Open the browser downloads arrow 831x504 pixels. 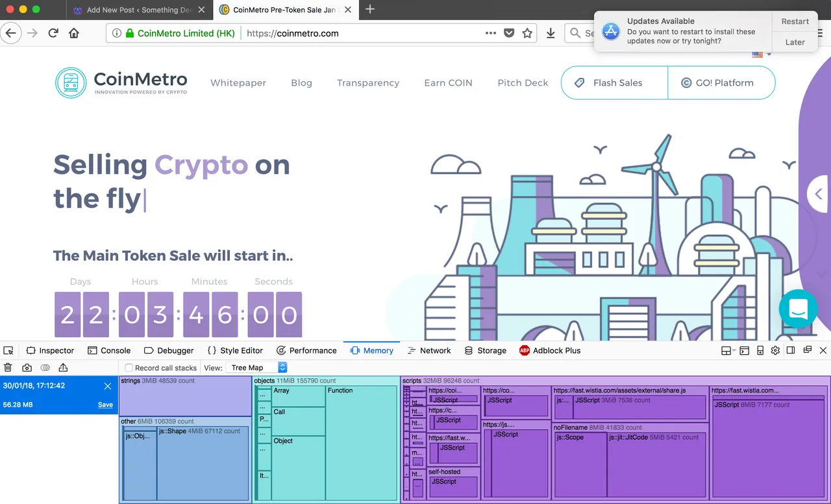pyautogui.click(x=551, y=33)
